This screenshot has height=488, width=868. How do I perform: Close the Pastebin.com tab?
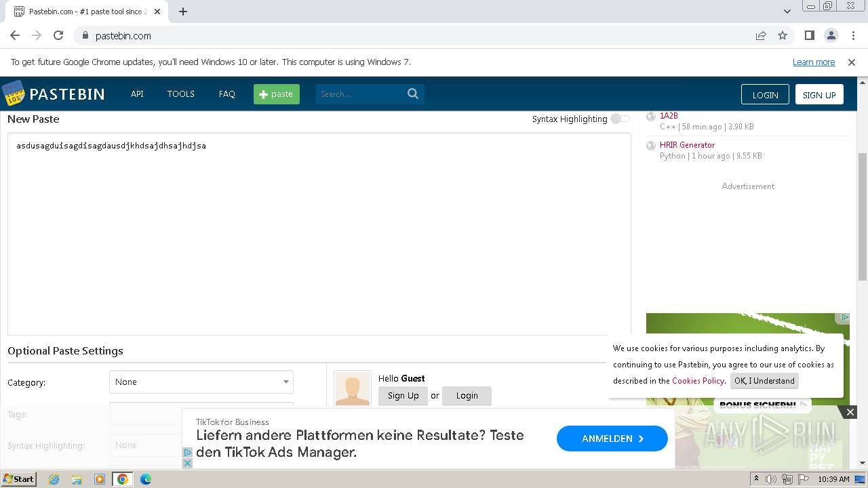(157, 12)
